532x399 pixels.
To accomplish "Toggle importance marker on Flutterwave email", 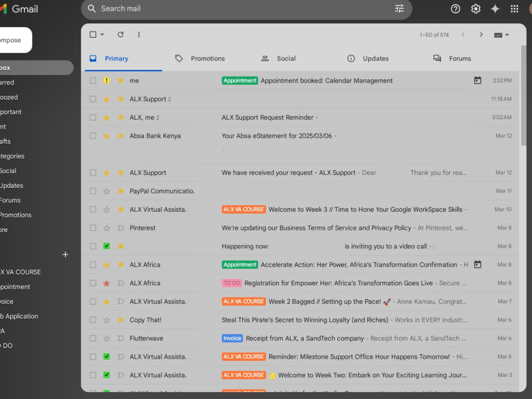I will [120, 338].
